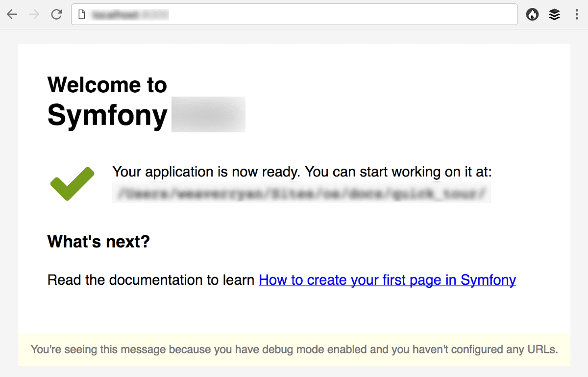Click the 'Welcome to' heading text
This screenshot has height=377, width=588.
107,85
